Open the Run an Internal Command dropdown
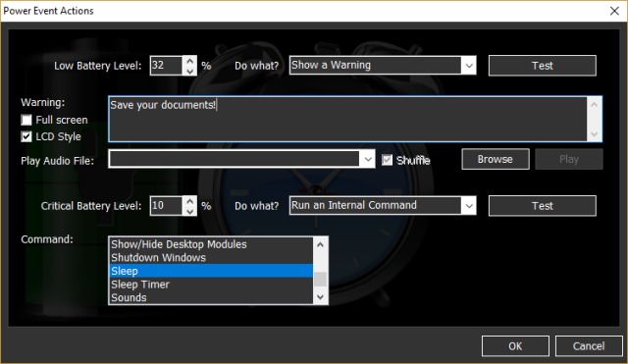 469,206
